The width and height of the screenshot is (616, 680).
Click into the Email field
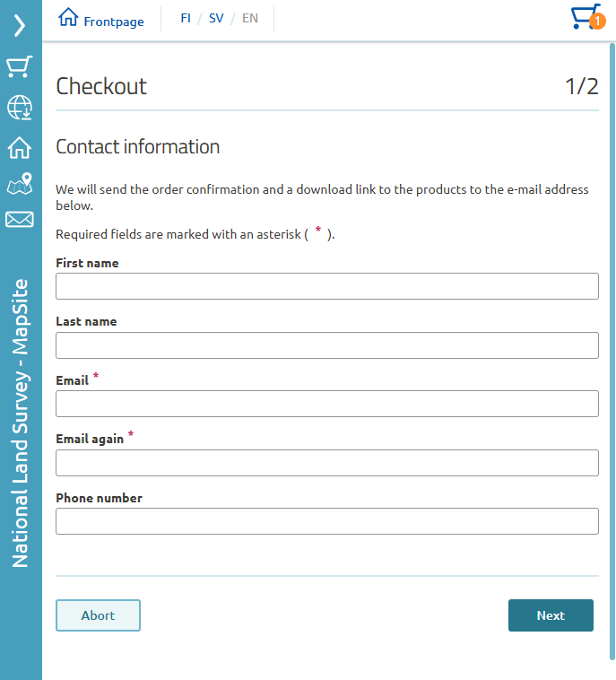[x=327, y=404]
